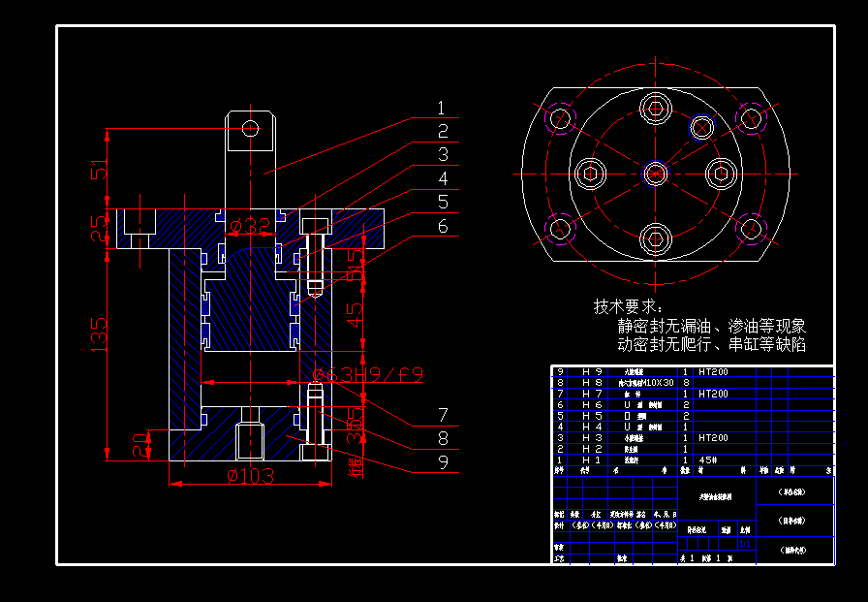Select the 45# material cell in row 1
This screenshot has height=602, width=868.
coord(708,459)
